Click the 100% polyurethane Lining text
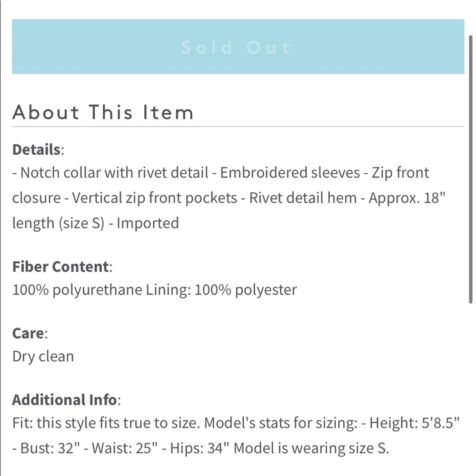Image resolution: width=476 pixels, height=476 pixels. [101, 290]
